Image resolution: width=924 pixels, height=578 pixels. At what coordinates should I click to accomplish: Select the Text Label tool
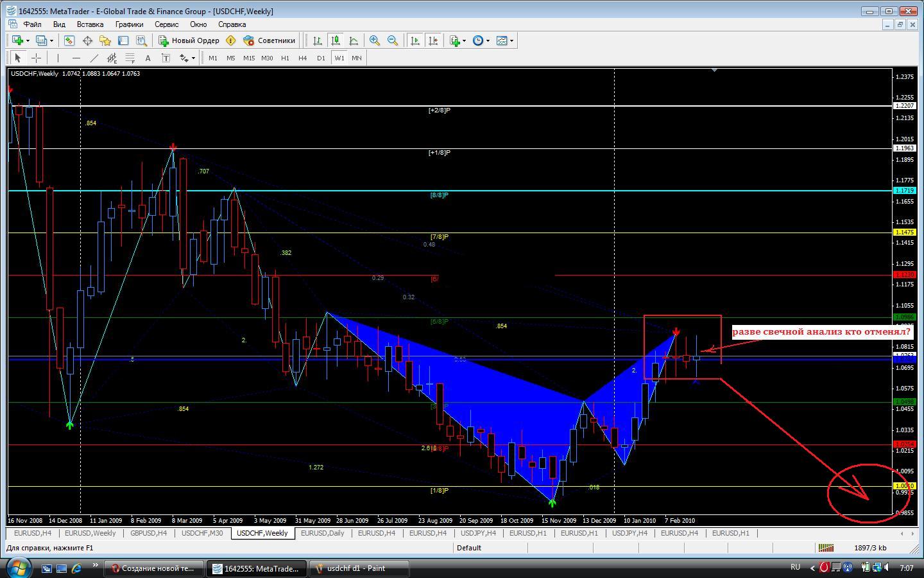tap(166, 58)
